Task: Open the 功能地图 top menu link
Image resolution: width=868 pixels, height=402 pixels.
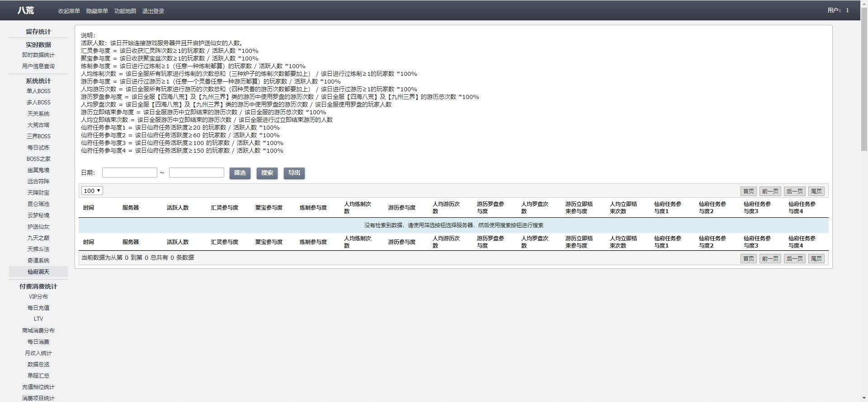Action: tap(125, 11)
